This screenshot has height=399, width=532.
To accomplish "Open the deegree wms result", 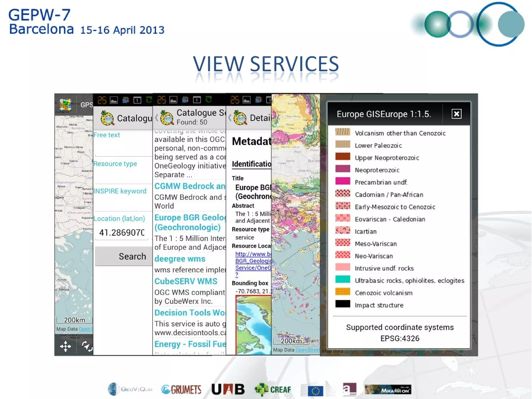I will [180, 259].
